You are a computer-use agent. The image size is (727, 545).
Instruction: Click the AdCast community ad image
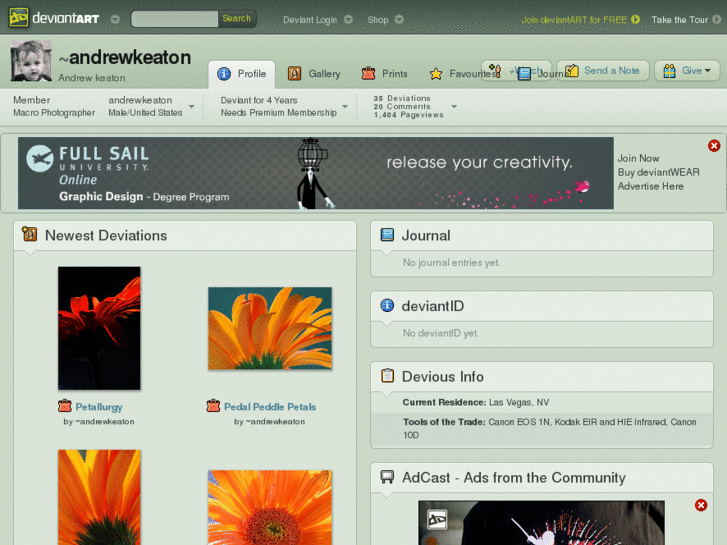541,523
